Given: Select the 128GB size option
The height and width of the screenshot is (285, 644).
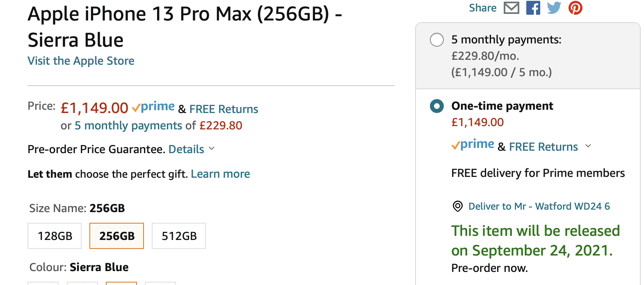Looking at the screenshot, I should 55,236.
